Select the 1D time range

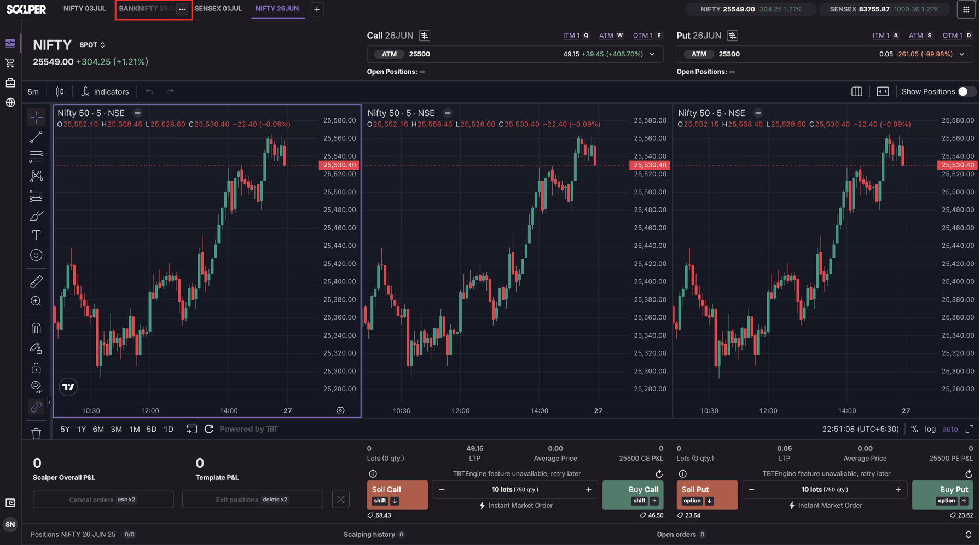[x=169, y=430]
